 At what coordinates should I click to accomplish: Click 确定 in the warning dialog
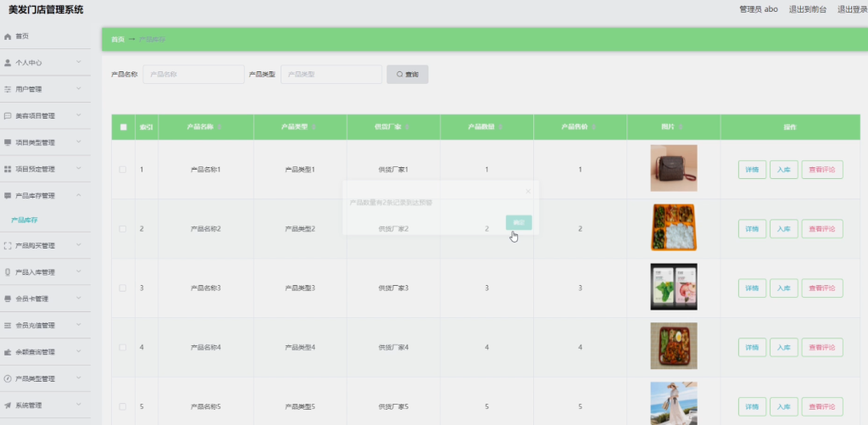519,222
